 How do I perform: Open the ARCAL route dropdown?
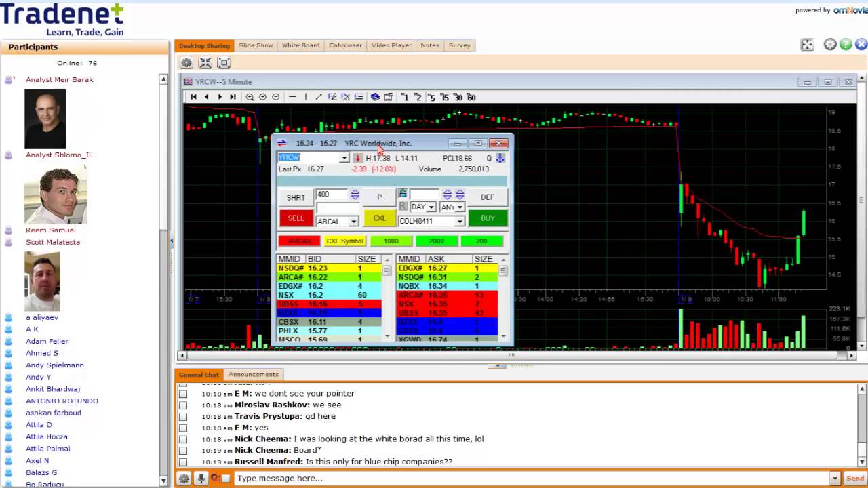click(353, 222)
